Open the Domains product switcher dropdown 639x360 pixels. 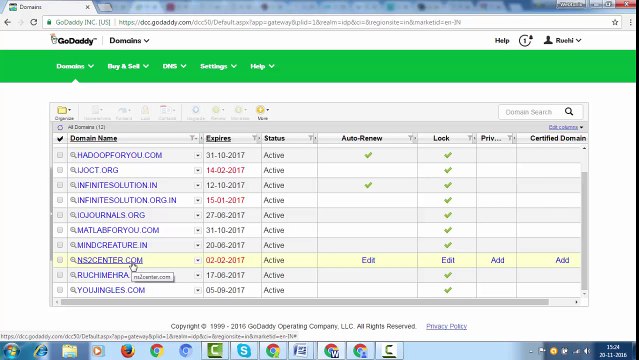pos(129,40)
